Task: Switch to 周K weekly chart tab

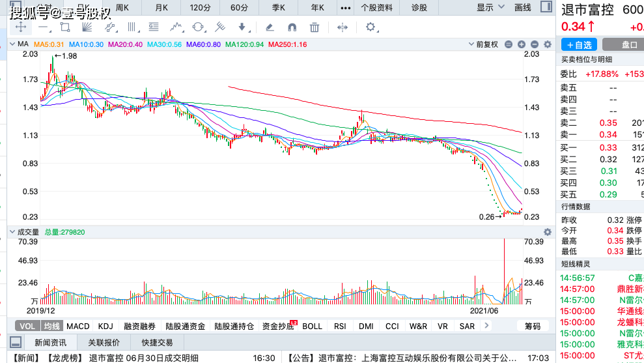Action: [x=122, y=7]
